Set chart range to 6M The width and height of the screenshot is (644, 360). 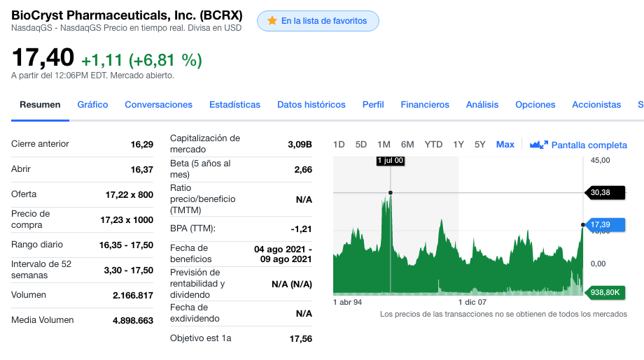click(x=407, y=144)
